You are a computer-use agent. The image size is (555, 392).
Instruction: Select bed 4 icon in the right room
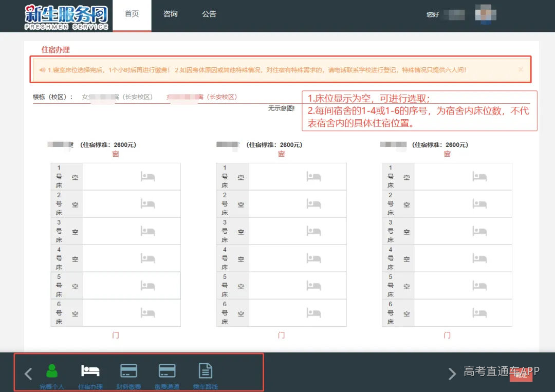point(479,258)
